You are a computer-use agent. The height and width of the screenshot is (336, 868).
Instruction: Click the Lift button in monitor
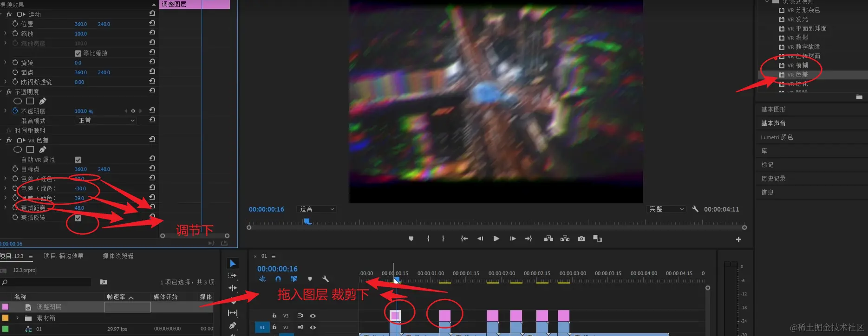point(548,239)
